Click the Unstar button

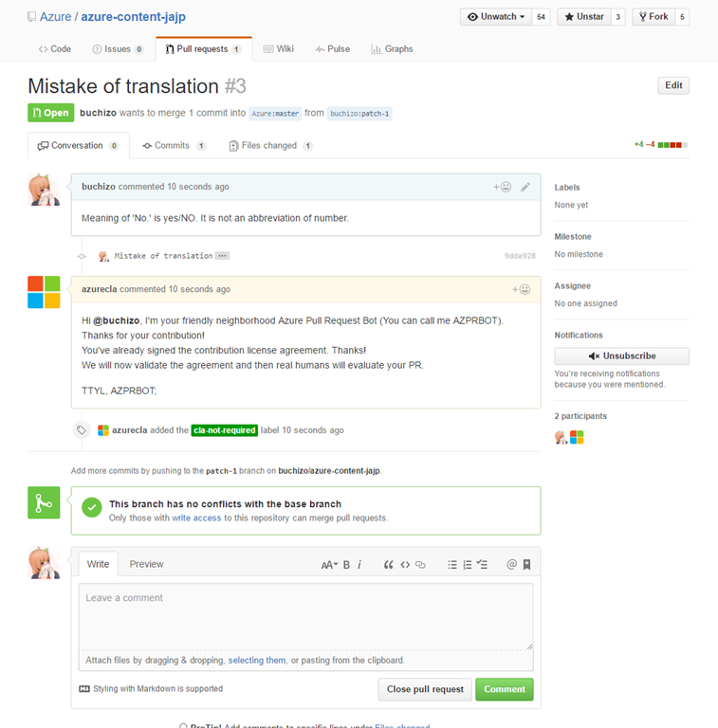coord(584,17)
